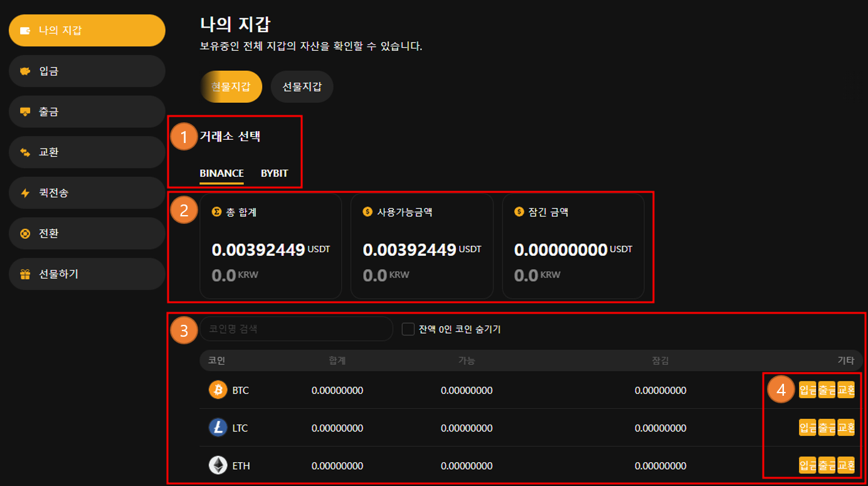Select the 현물지갑 tab
This screenshot has height=486, width=868.
coord(231,87)
